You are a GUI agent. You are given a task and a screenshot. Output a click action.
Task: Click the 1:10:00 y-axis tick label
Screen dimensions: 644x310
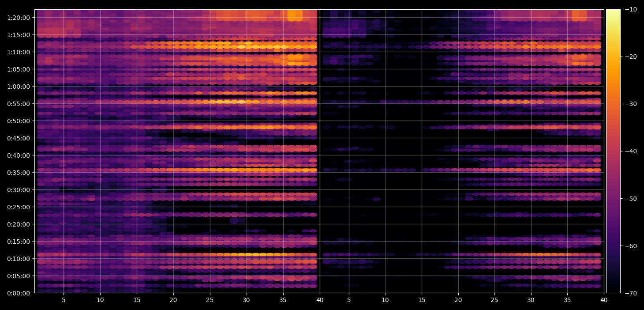(x=19, y=52)
